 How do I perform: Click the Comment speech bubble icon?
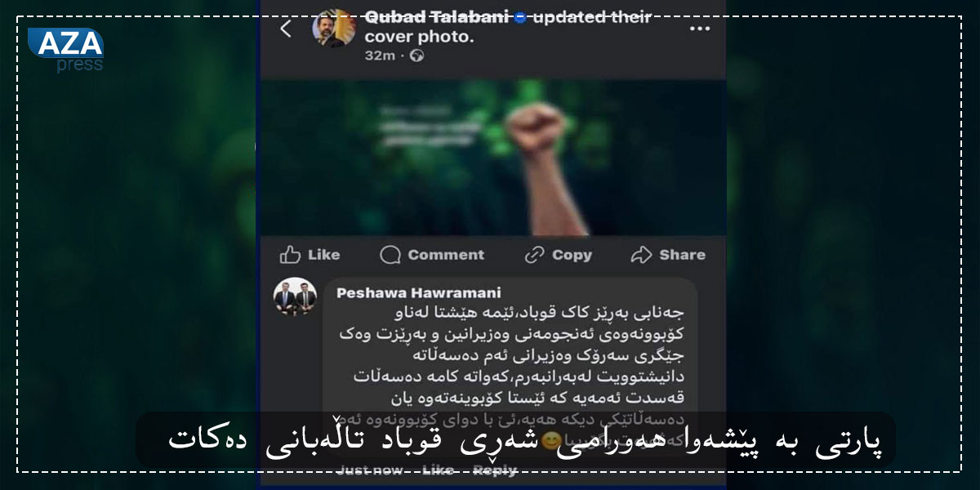tap(390, 255)
